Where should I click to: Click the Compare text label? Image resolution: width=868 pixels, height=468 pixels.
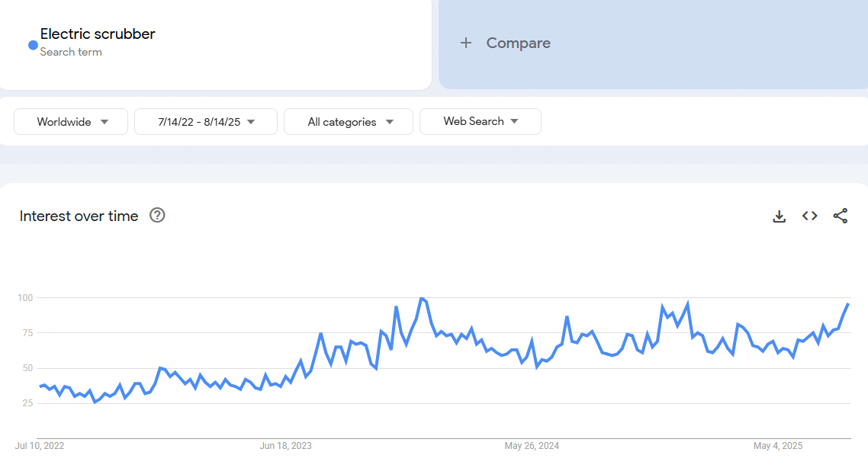(x=519, y=43)
